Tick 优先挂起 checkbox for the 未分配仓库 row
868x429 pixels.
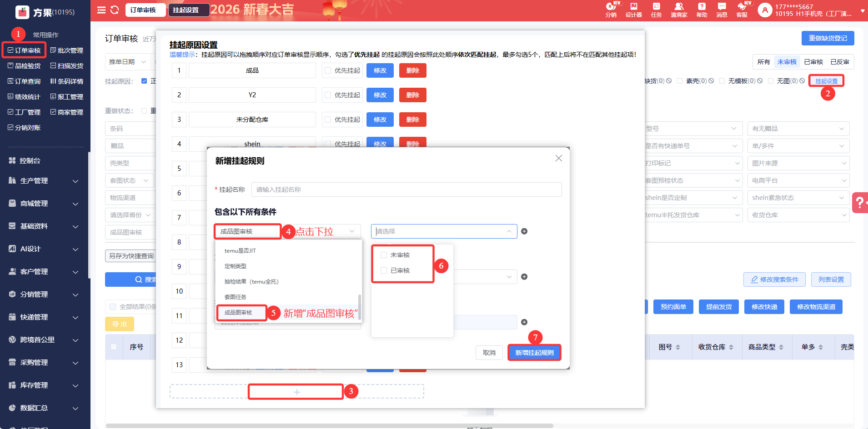328,120
